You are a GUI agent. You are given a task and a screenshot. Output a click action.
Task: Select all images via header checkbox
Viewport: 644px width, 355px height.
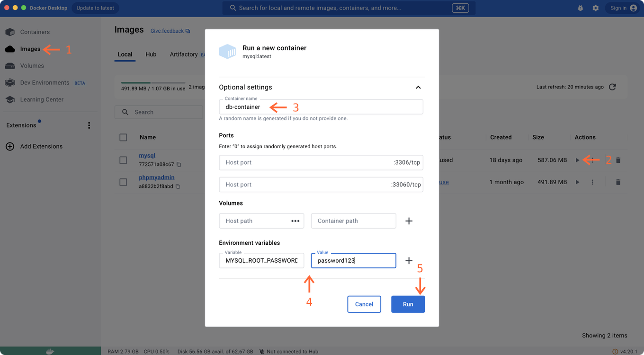[123, 137]
